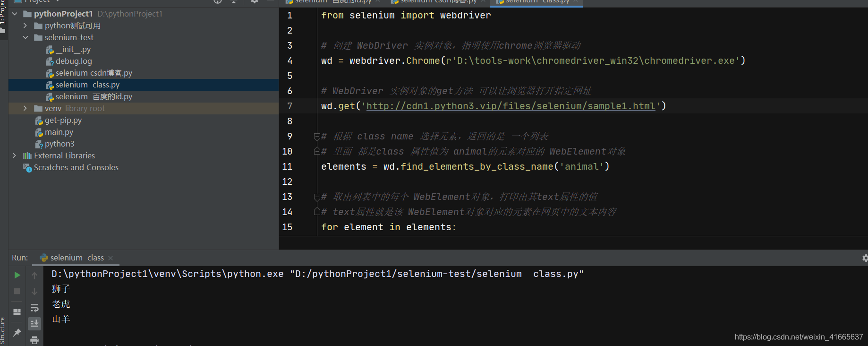Fold the comment end marker at line 14
This screenshot has height=346, width=868.
pyautogui.click(x=317, y=212)
